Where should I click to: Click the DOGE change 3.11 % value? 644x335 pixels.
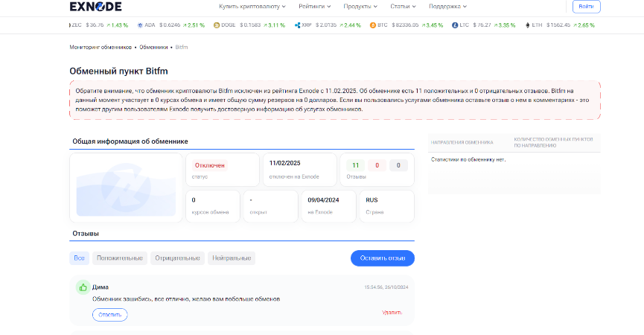tap(276, 25)
